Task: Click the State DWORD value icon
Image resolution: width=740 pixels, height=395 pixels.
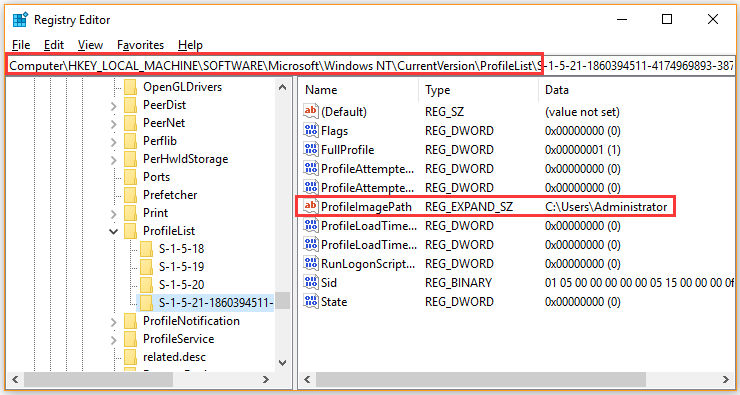Action: click(x=311, y=301)
